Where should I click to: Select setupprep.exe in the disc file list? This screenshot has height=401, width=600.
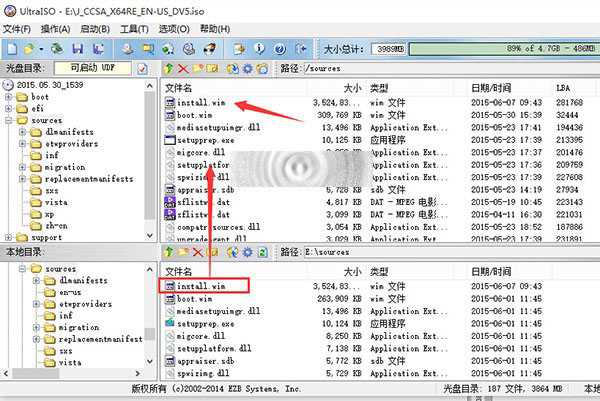(206, 140)
